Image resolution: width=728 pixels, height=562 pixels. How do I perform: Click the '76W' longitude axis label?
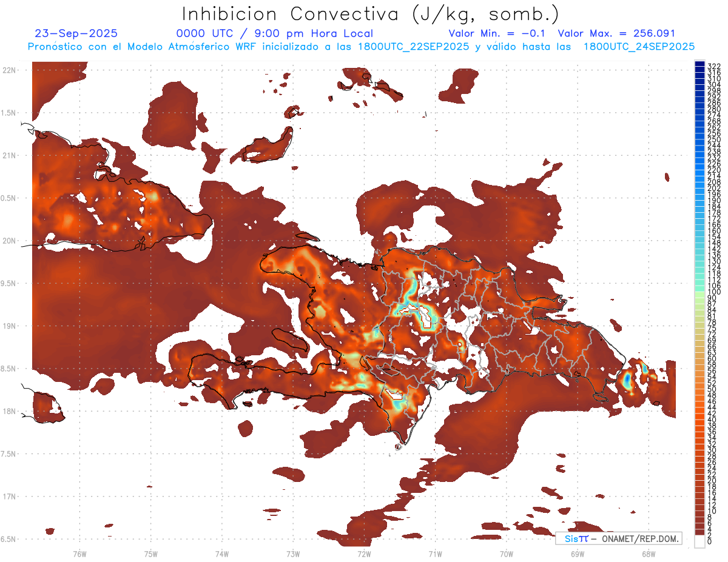(x=79, y=553)
